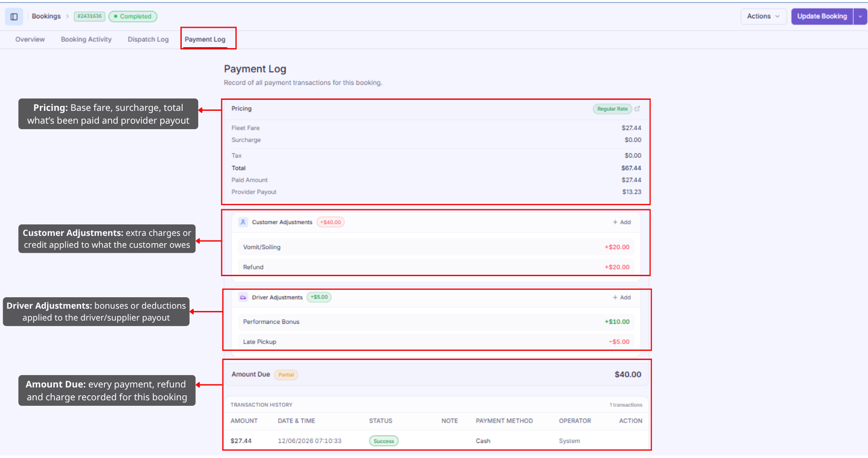Click the Completed status badge
Screen dimensions: 868x458
[133, 16]
